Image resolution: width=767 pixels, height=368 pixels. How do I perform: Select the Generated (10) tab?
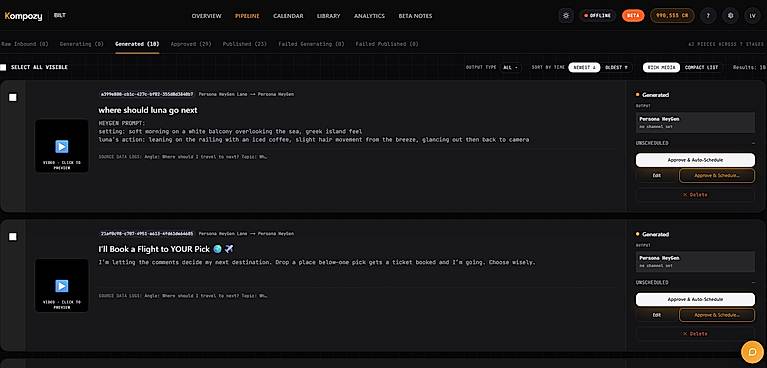pos(137,44)
